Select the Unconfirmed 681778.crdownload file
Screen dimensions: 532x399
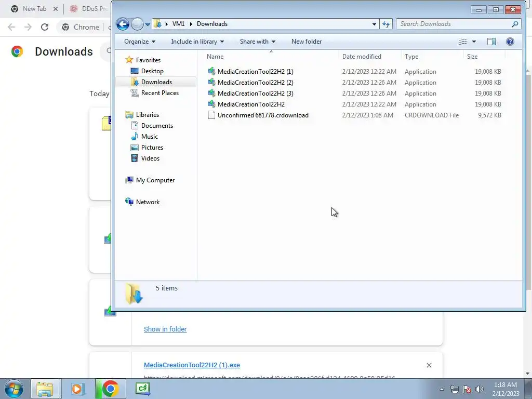point(263,115)
